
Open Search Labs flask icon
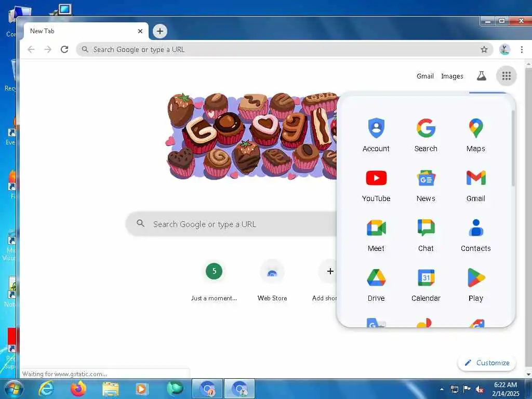coord(482,76)
